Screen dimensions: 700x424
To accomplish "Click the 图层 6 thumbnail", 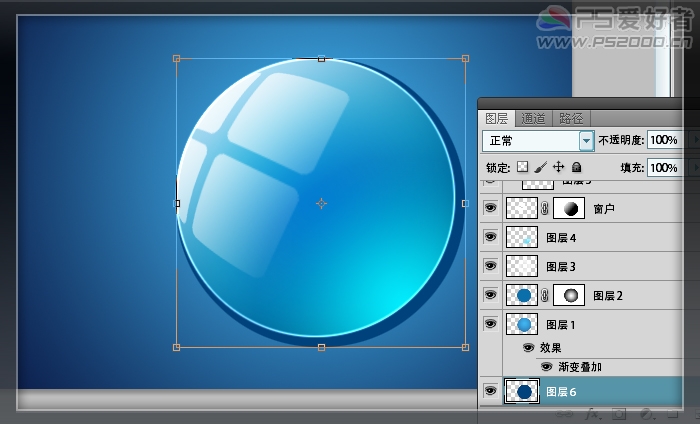I will (521, 391).
